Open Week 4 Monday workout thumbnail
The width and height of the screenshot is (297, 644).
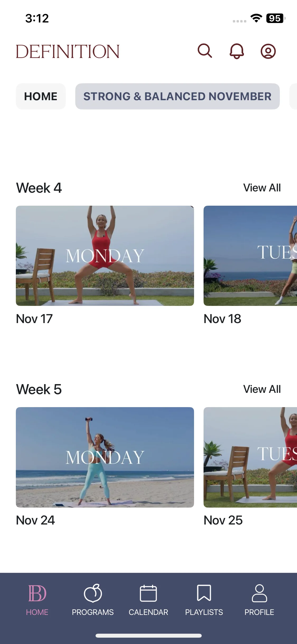(105, 256)
